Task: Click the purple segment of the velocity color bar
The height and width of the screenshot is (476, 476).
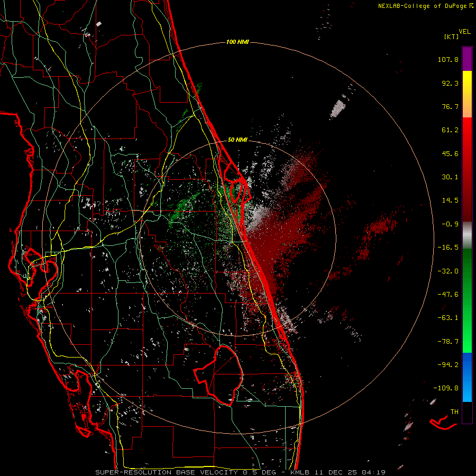Action: tap(467, 59)
